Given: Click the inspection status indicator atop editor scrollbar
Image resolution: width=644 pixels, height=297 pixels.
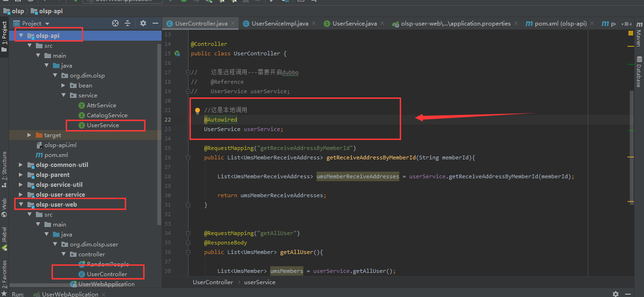Looking at the screenshot, I should [x=631, y=34].
